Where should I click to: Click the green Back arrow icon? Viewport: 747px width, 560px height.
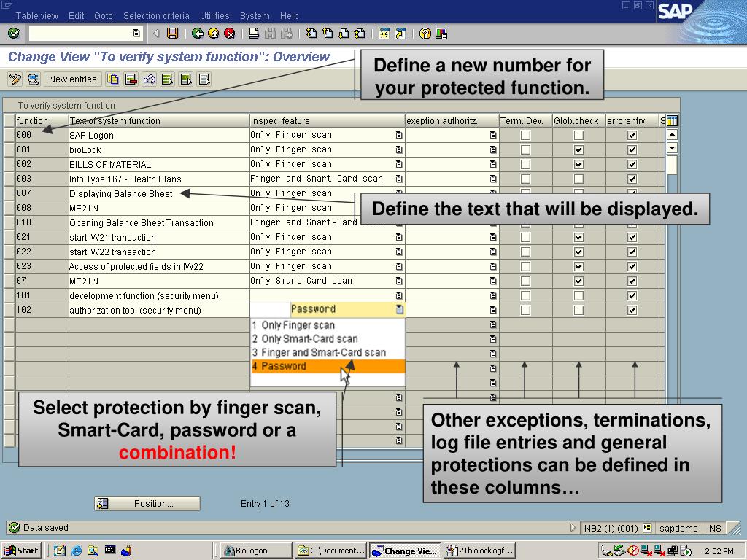(x=197, y=34)
